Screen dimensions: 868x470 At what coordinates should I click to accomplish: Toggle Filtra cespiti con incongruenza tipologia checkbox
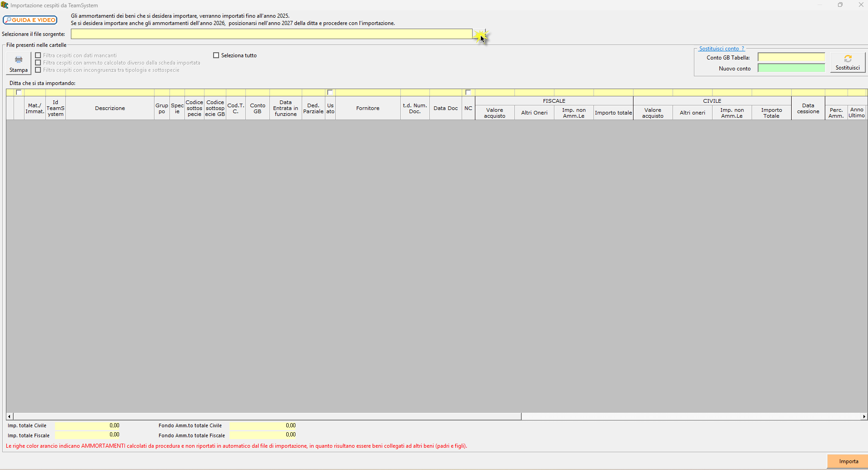[x=38, y=70]
